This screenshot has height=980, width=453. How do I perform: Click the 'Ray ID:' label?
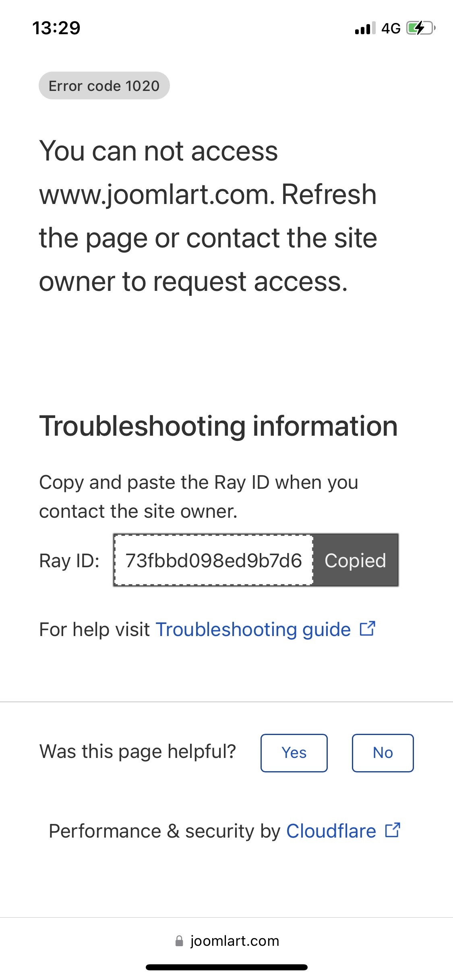pyautogui.click(x=69, y=561)
